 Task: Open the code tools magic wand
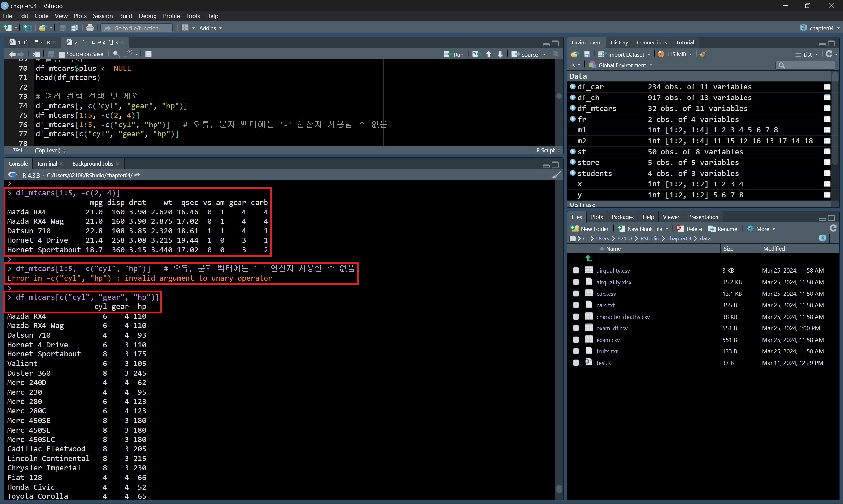(x=129, y=54)
